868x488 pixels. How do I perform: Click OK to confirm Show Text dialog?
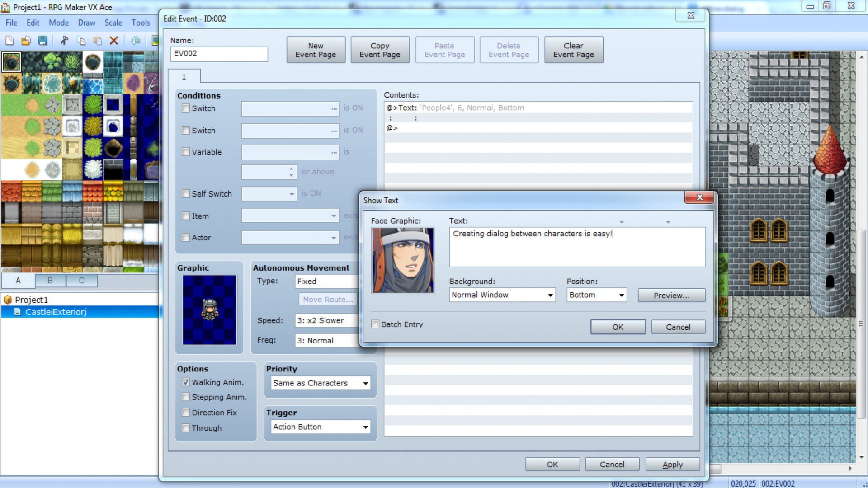coord(618,327)
